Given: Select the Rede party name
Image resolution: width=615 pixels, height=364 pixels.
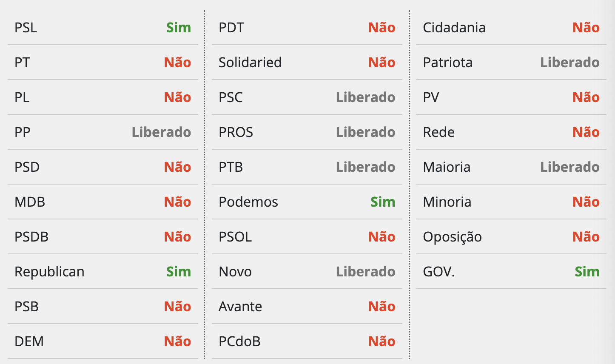Looking at the screenshot, I should pos(438,132).
